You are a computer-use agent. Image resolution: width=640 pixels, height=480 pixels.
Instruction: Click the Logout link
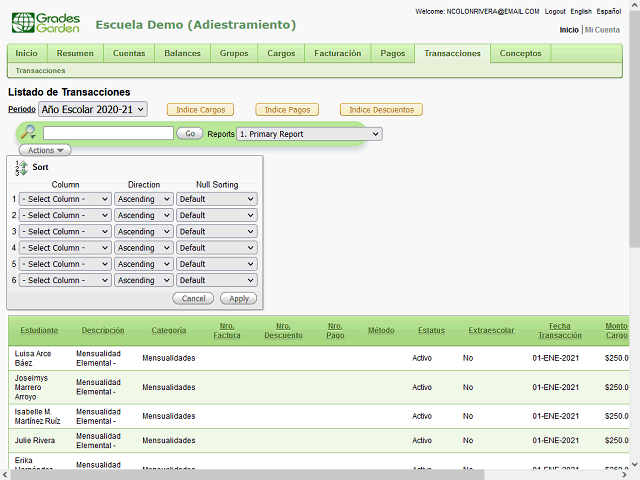coord(555,11)
